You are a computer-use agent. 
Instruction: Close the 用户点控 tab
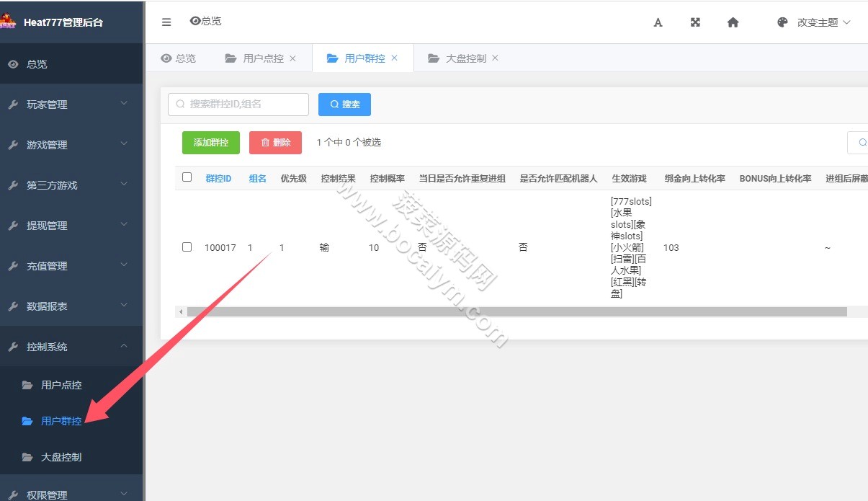292,58
